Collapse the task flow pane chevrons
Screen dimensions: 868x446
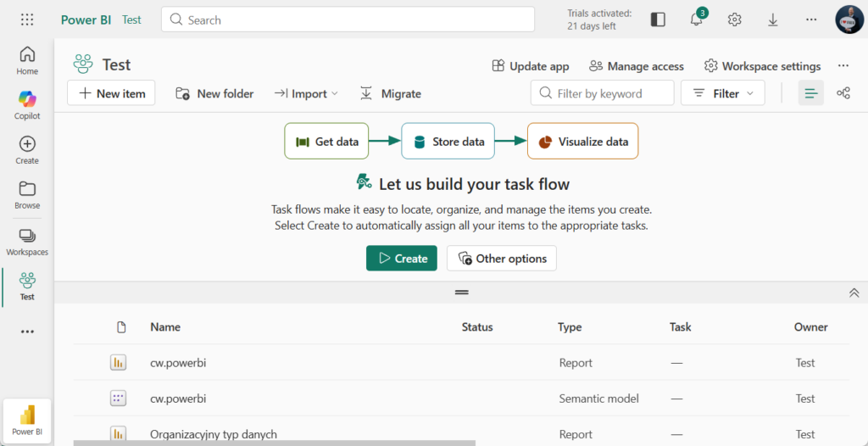coord(854,293)
